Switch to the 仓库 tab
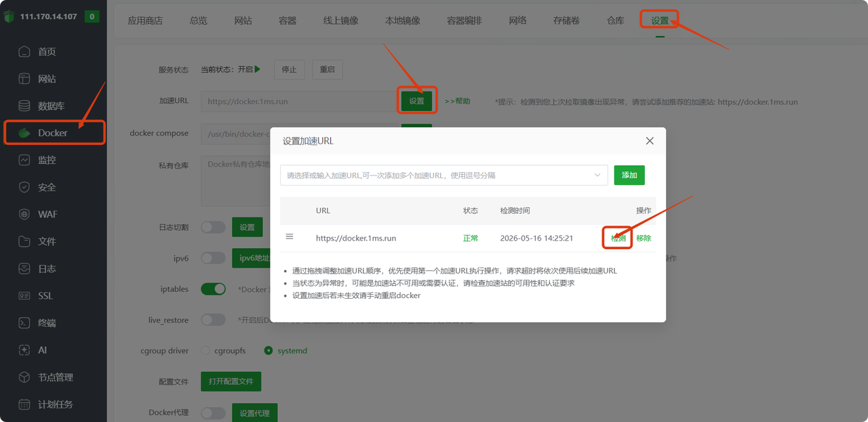This screenshot has height=422, width=868. 615,20
